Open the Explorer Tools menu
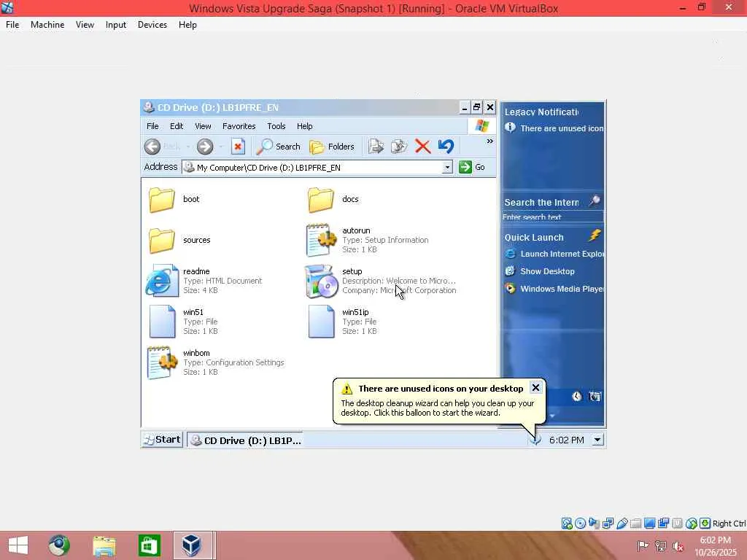747x560 pixels. [x=276, y=126]
